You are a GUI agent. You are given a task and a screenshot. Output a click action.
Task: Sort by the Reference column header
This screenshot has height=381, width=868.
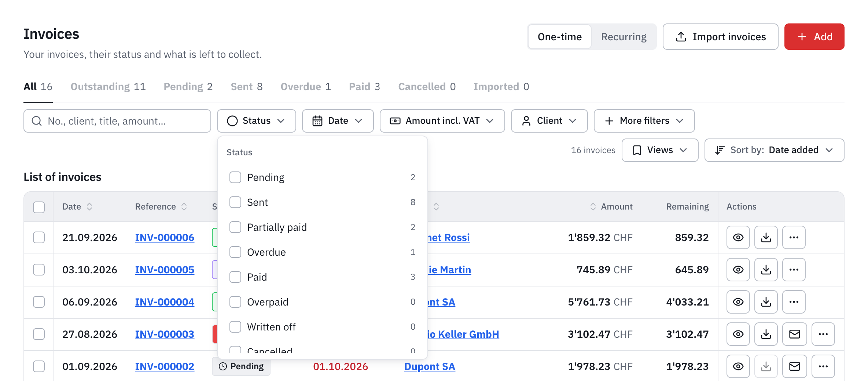coord(161,207)
